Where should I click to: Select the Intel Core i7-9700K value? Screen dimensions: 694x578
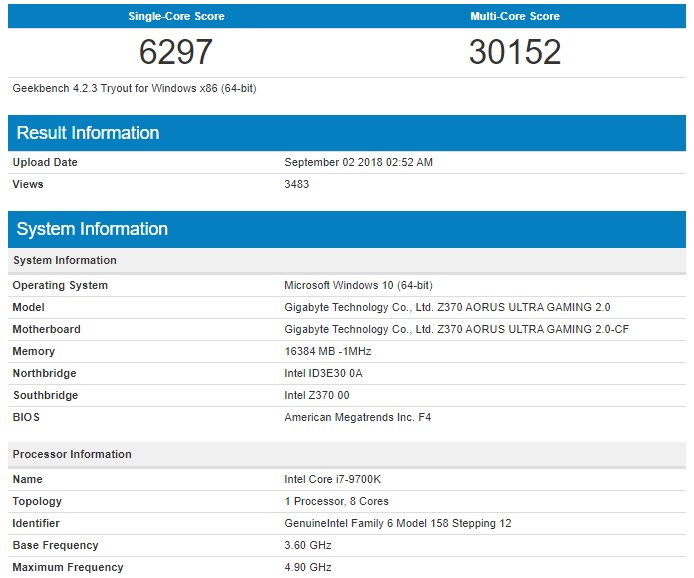pos(332,479)
